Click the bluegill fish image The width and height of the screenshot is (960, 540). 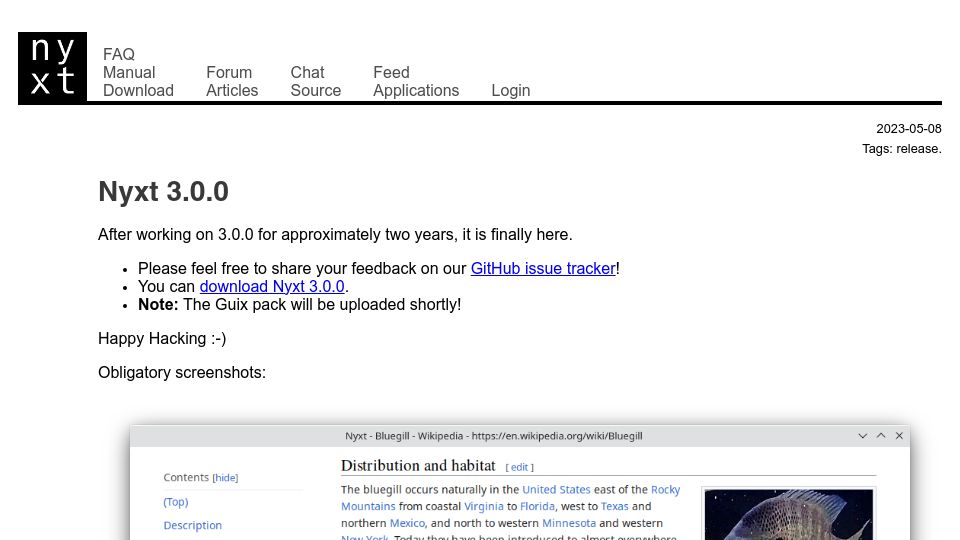[789, 514]
